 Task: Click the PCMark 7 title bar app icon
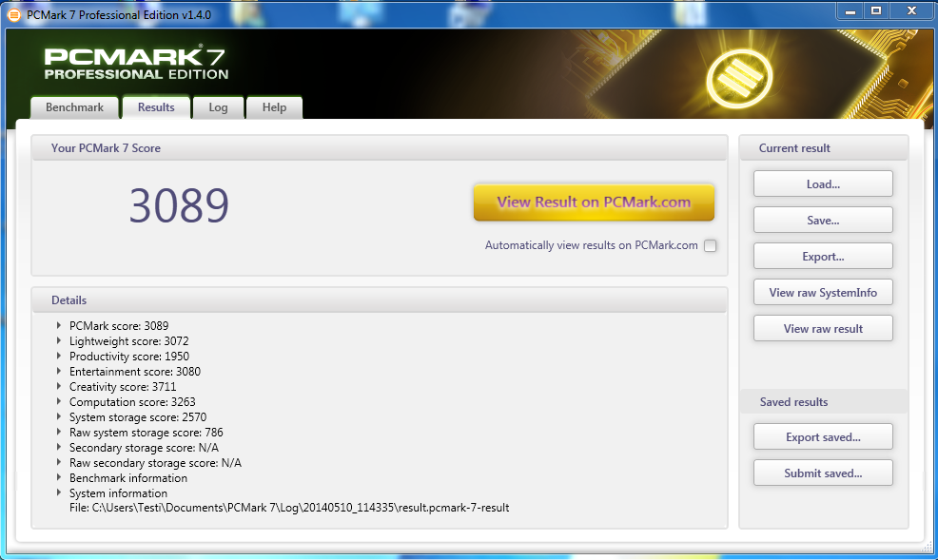13,14
